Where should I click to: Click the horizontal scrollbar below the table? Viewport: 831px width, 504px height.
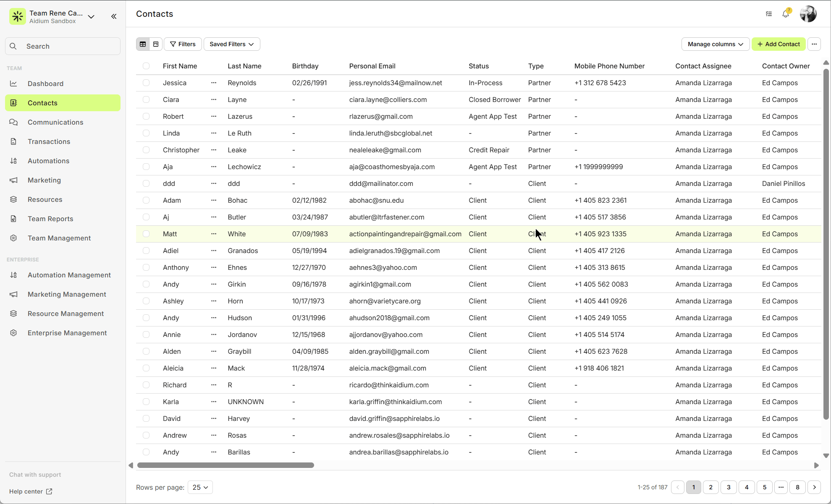coord(225,465)
